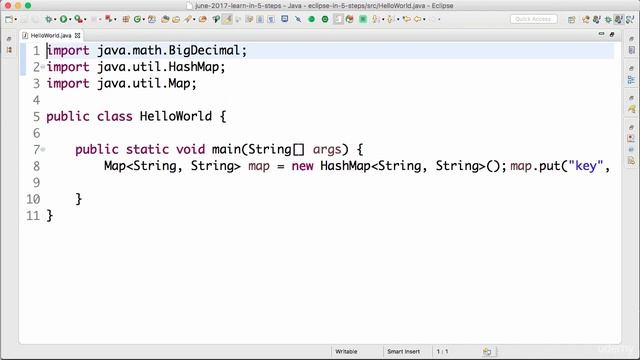
Task: Click the "key" string literal on line 8
Action: 586,166
